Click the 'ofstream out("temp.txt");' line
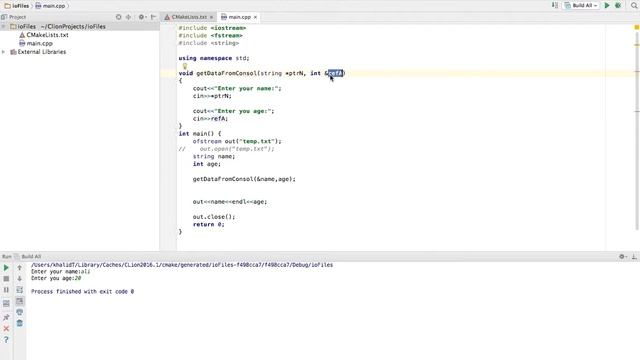640x360 pixels. pos(237,141)
